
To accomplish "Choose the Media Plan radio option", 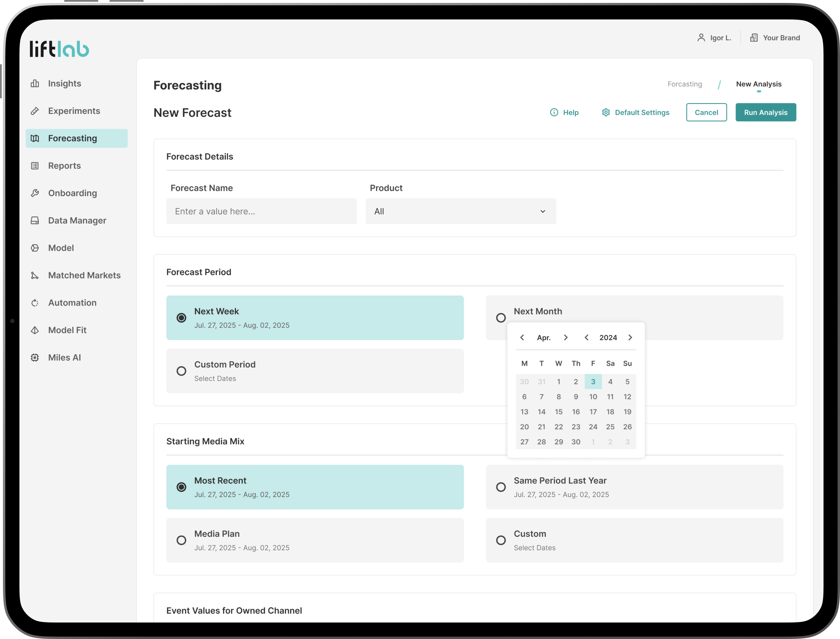I will click(x=181, y=540).
